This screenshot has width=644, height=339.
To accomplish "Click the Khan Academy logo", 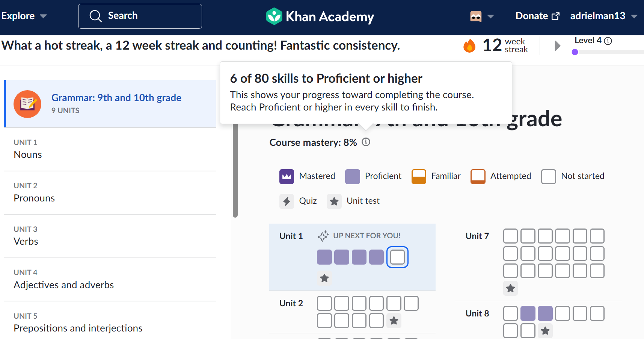I will (x=320, y=17).
